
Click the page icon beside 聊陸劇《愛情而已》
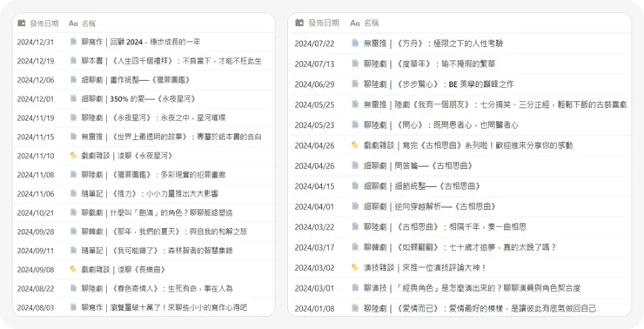point(355,307)
